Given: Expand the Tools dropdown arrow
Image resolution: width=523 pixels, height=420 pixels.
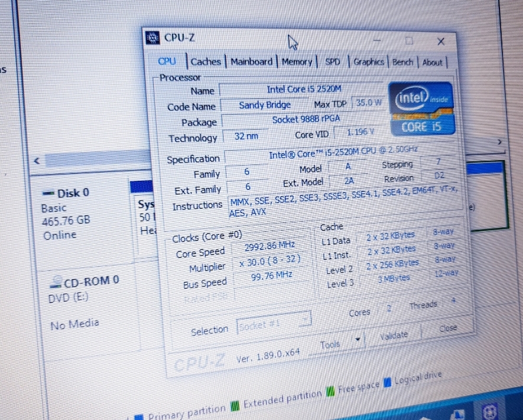Looking at the screenshot, I should coord(357,340).
